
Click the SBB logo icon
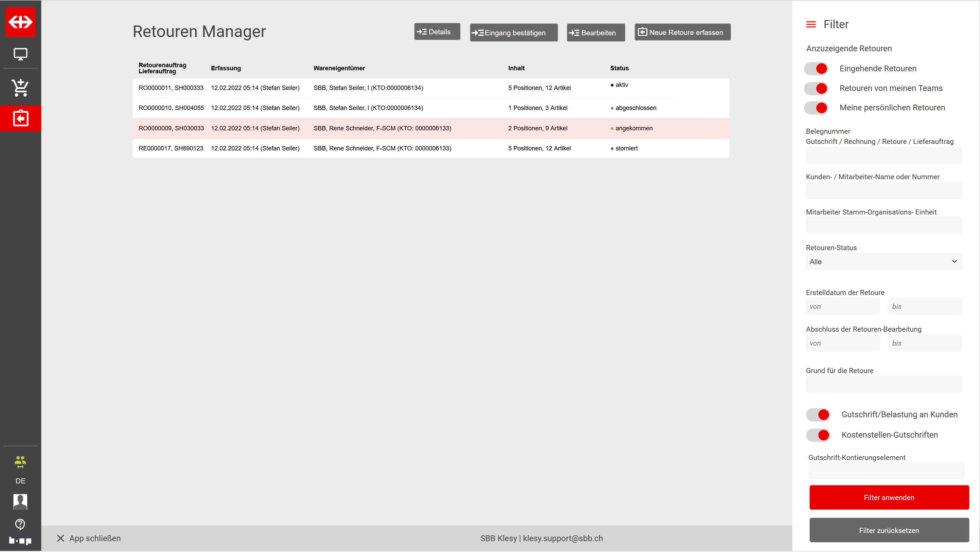pos(20,22)
